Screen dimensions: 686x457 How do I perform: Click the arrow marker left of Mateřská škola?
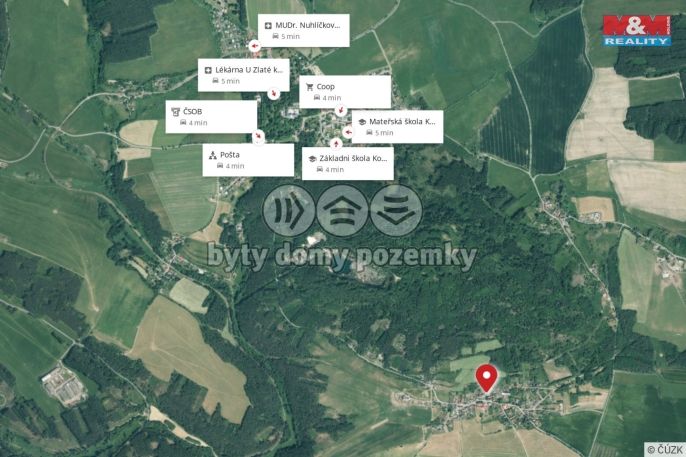(348, 131)
